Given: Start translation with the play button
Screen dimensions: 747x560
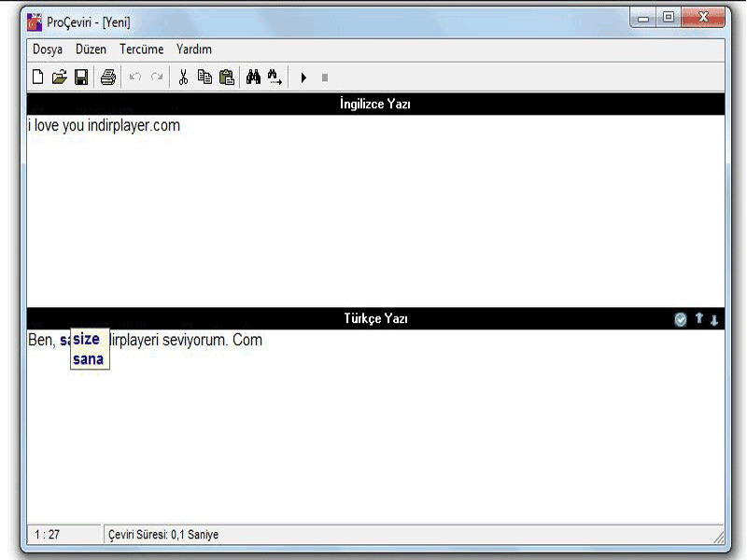Looking at the screenshot, I should coord(303,77).
